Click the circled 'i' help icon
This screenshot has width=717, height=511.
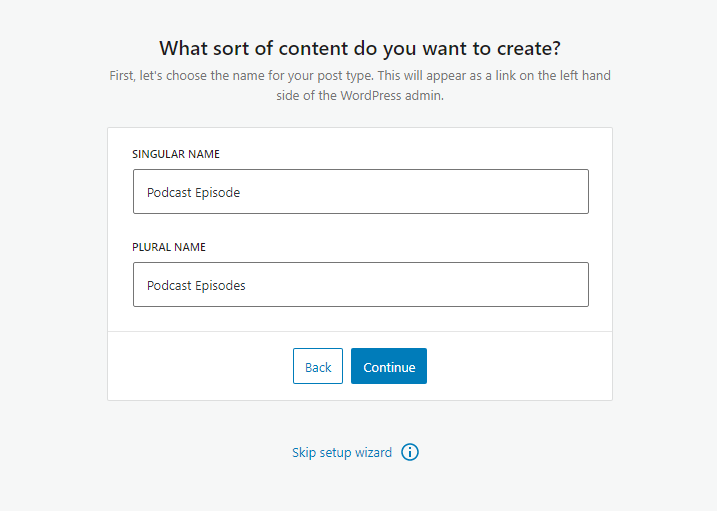[410, 452]
